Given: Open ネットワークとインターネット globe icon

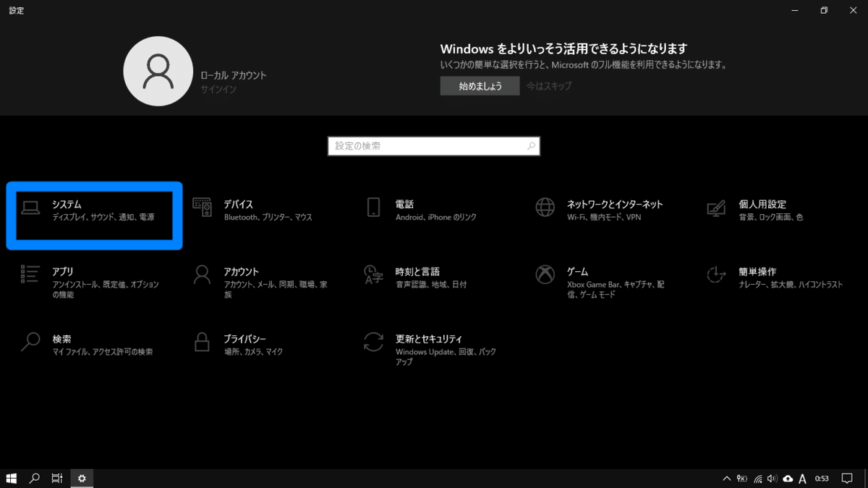Looking at the screenshot, I should point(545,208).
